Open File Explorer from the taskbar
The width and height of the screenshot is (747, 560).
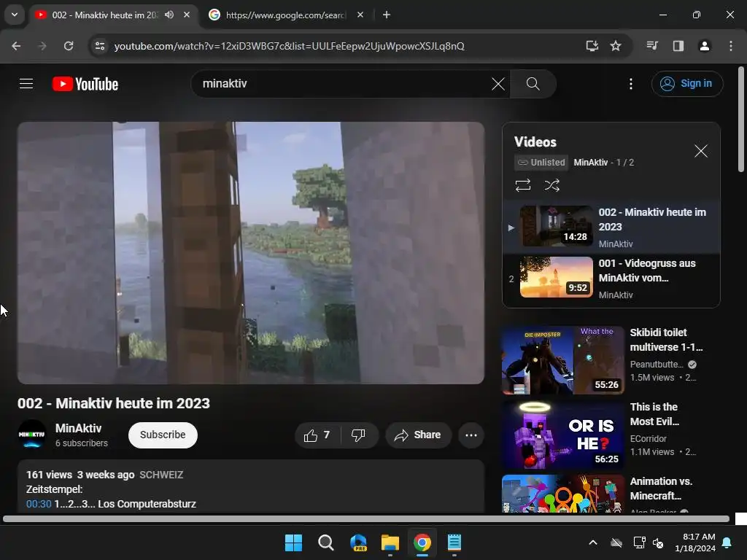click(x=390, y=542)
